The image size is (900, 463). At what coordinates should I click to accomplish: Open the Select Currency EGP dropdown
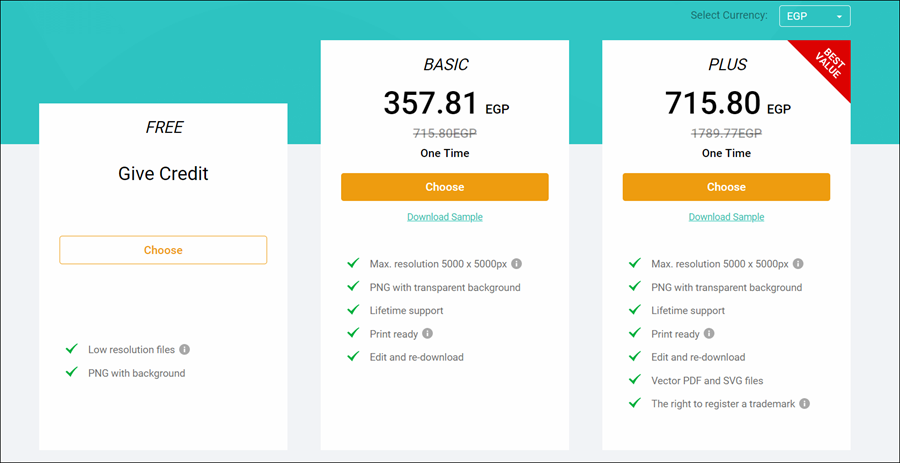coord(811,16)
